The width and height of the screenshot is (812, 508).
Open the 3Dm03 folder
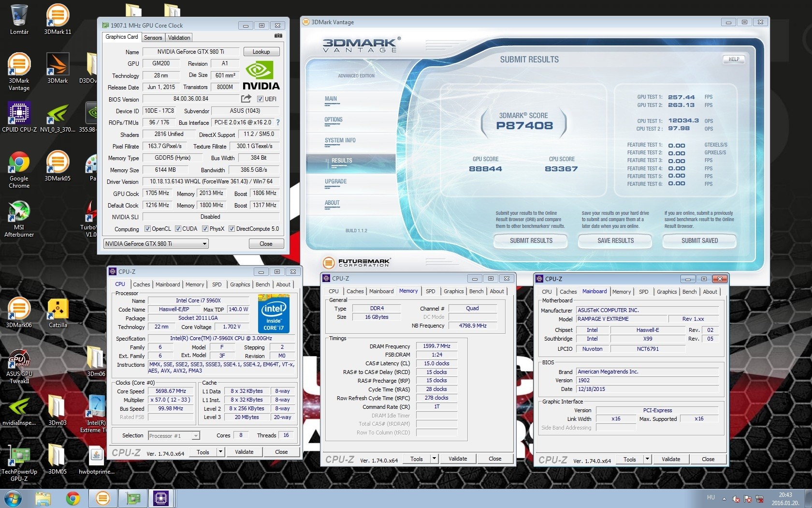pos(58,410)
